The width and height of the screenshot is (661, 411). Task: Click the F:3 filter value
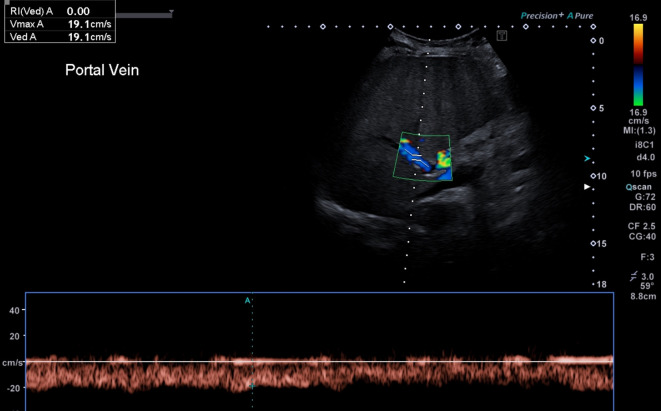[648, 257]
